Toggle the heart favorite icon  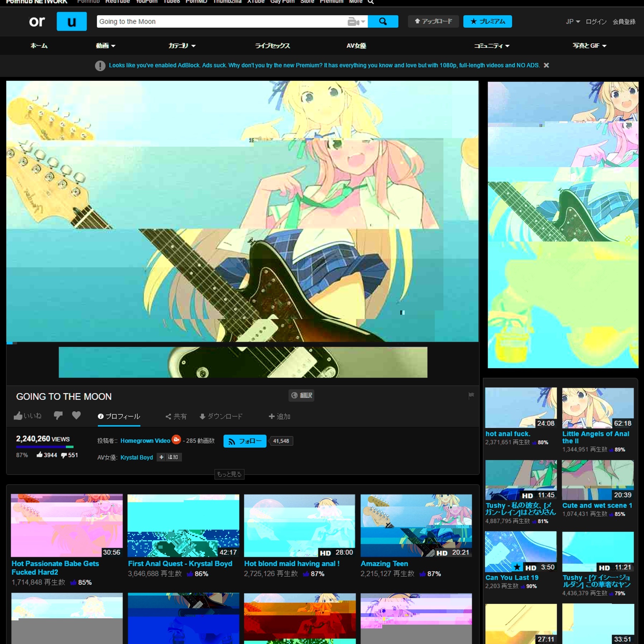[x=76, y=415]
